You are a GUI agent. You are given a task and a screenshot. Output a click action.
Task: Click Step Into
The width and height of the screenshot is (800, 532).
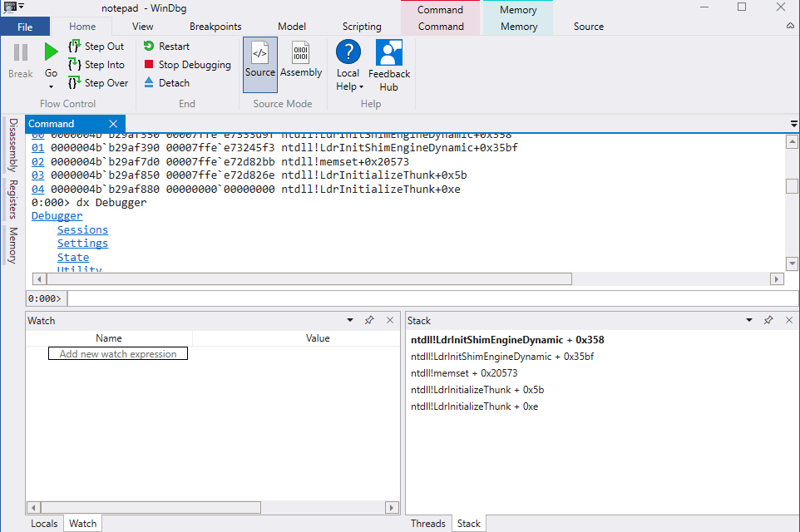tap(96, 65)
